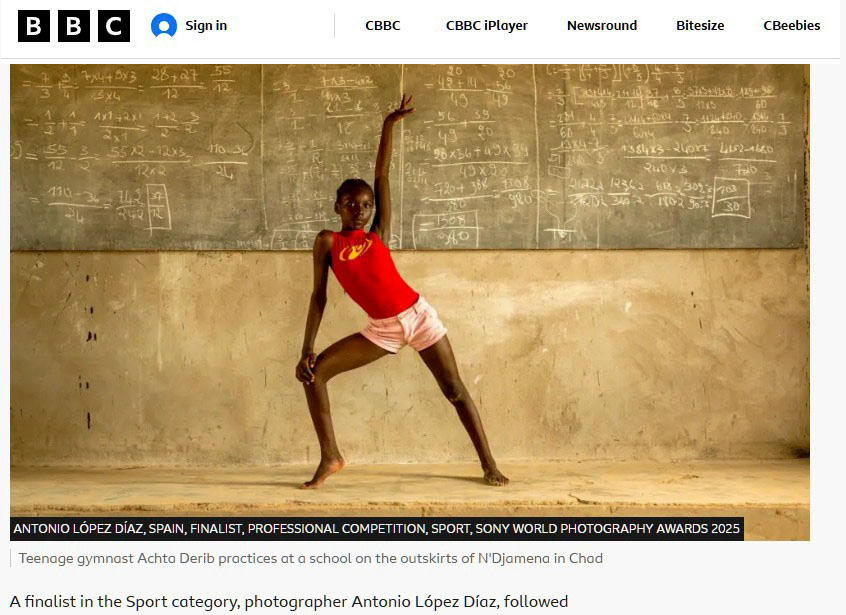Click the photo credit banner for Antonio López Díaz

click(377, 529)
